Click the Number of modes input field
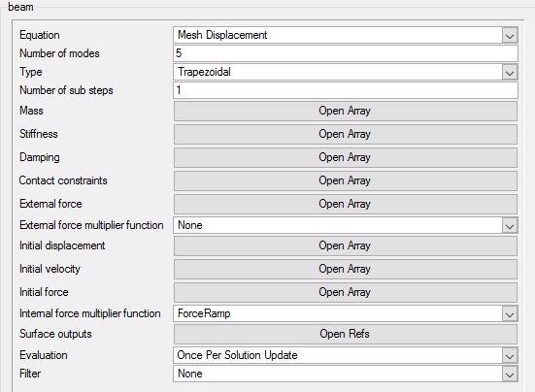 tap(346, 53)
